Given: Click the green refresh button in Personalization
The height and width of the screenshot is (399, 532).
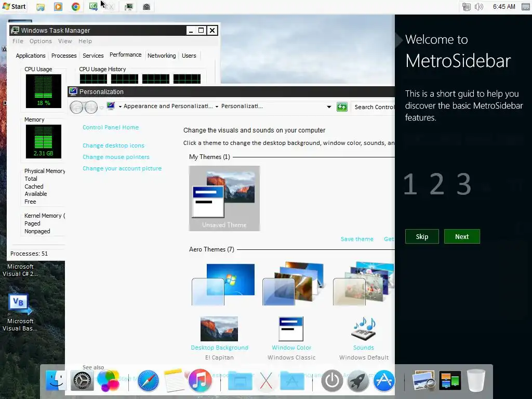Looking at the screenshot, I should click(x=342, y=107).
